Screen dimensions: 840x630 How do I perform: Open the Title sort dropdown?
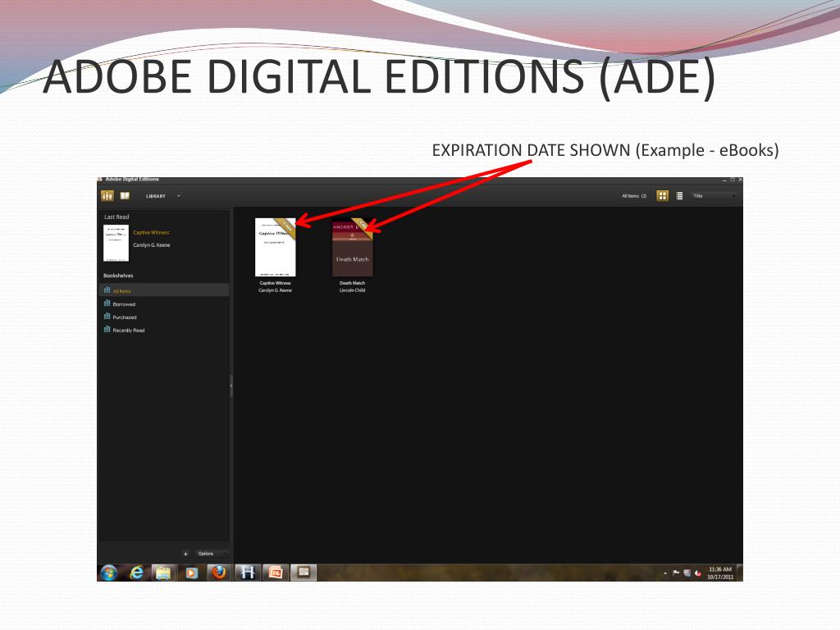[714, 196]
